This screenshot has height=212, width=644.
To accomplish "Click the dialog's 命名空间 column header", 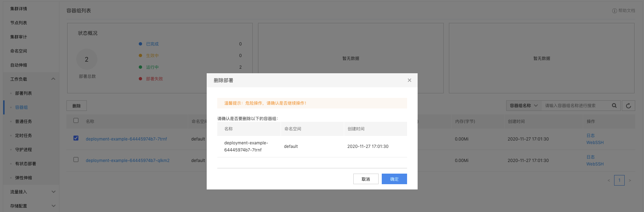I will [292, 129].
